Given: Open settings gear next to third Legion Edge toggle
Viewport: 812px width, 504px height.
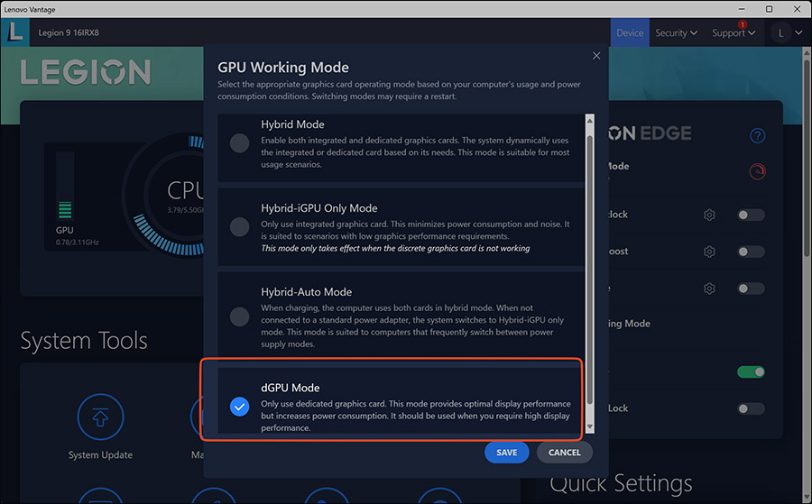Looking at the screenshot, I should (x=709, y=289).
